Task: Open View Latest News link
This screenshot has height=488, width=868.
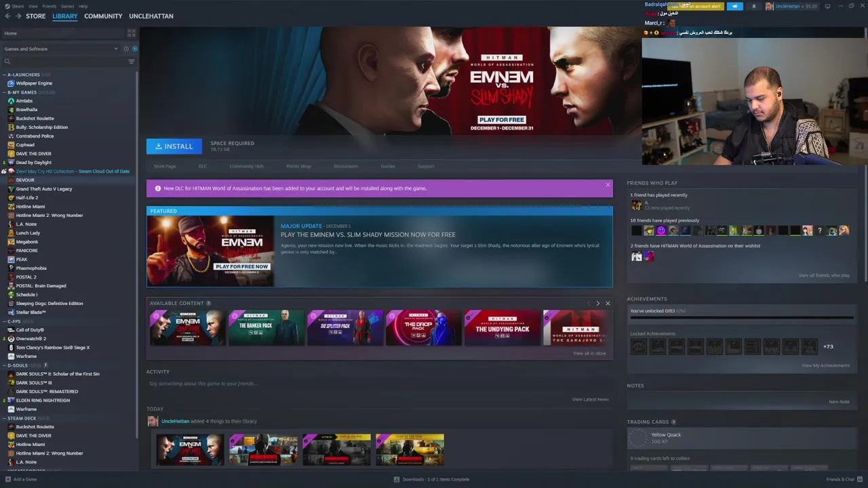Action: 590,399
